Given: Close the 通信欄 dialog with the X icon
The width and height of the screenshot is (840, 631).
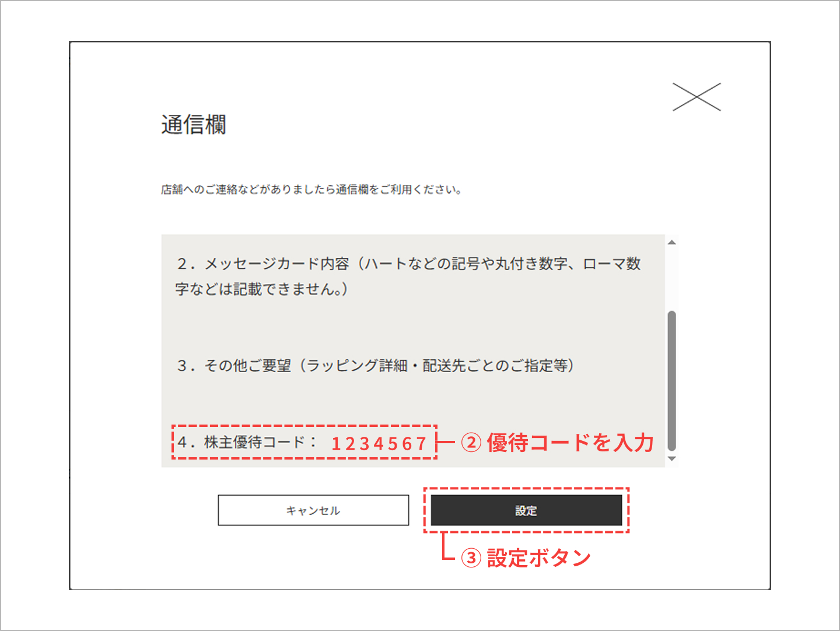Looking at the screenshot, I should 696,97.
